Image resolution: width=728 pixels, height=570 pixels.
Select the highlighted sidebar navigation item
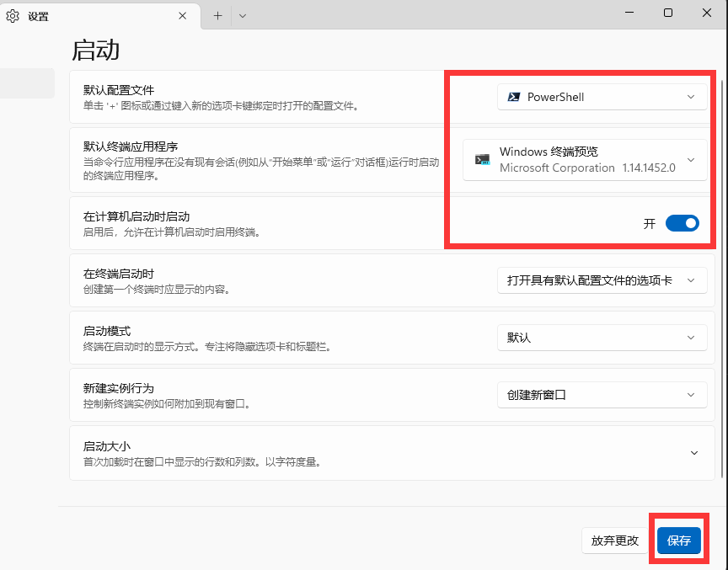[x=27, y=83]
